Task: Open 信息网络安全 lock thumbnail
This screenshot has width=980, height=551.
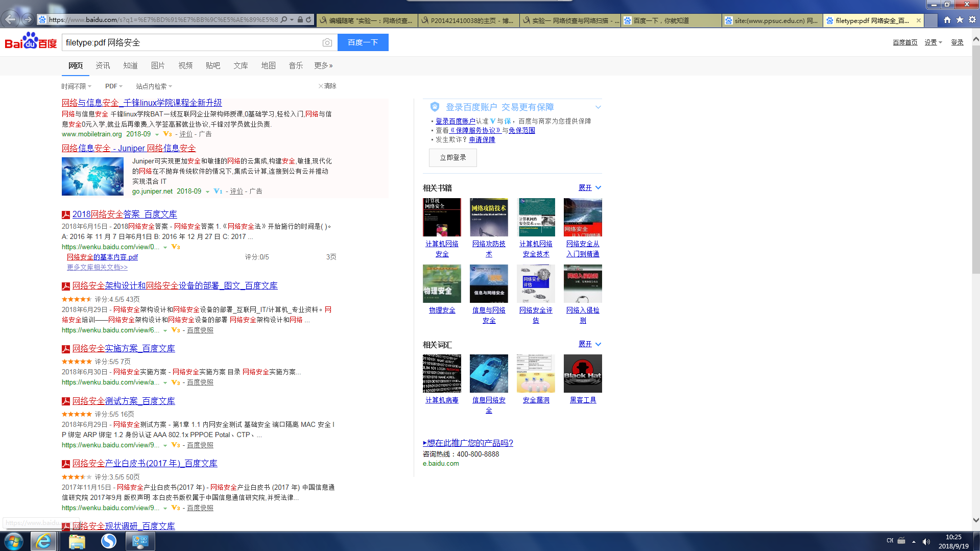Action: 489,373
